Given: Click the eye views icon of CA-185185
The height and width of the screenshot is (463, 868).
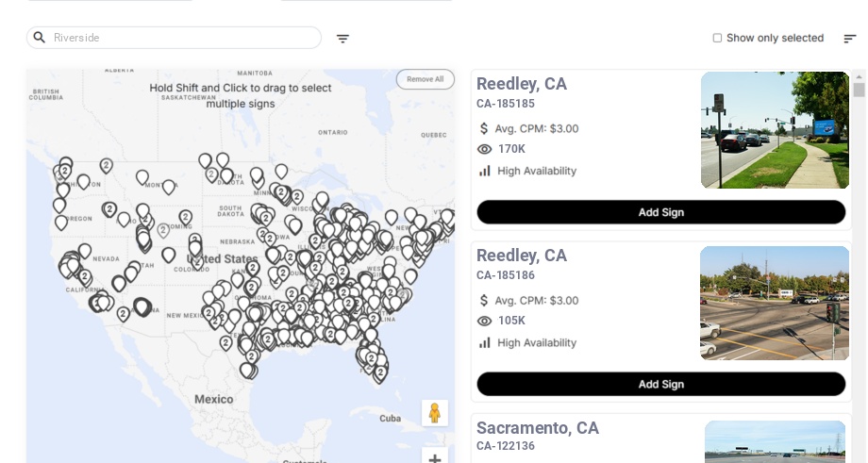Looking at the screenshot, I should pos(485,149).
